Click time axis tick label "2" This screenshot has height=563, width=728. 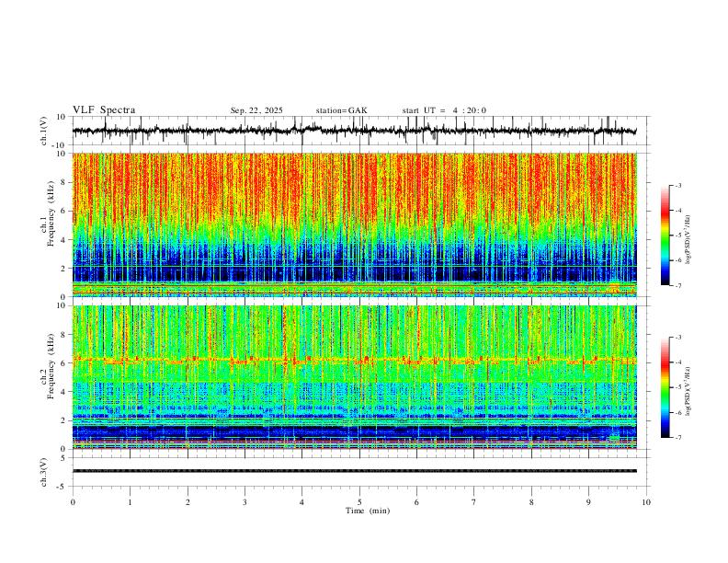coord(188,502)
